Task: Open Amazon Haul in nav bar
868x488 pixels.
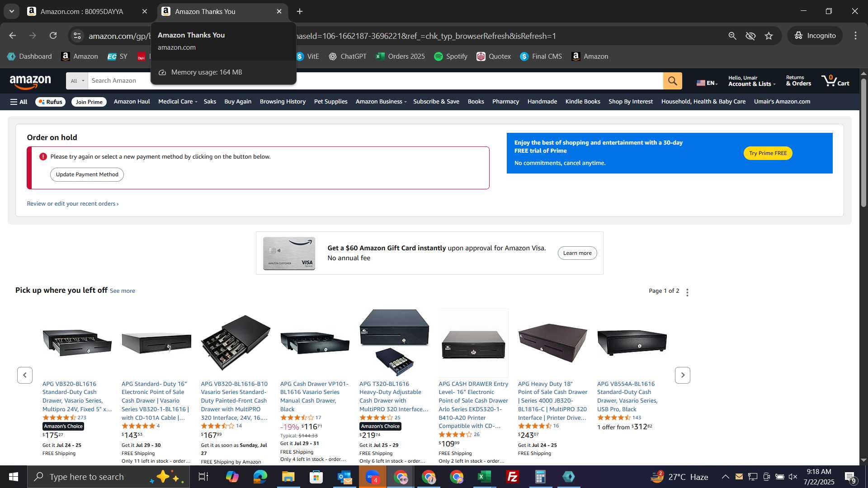Action: [132, 102]
